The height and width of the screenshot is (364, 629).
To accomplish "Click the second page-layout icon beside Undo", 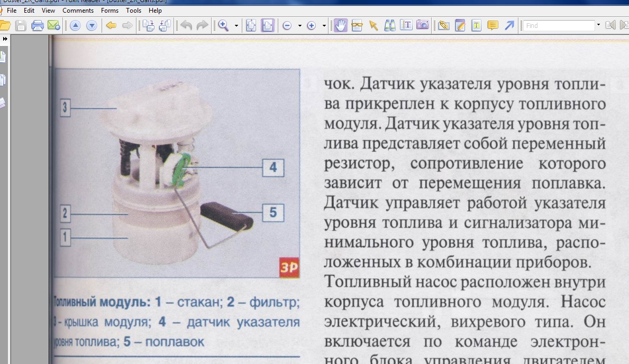I will coord(165,26).
